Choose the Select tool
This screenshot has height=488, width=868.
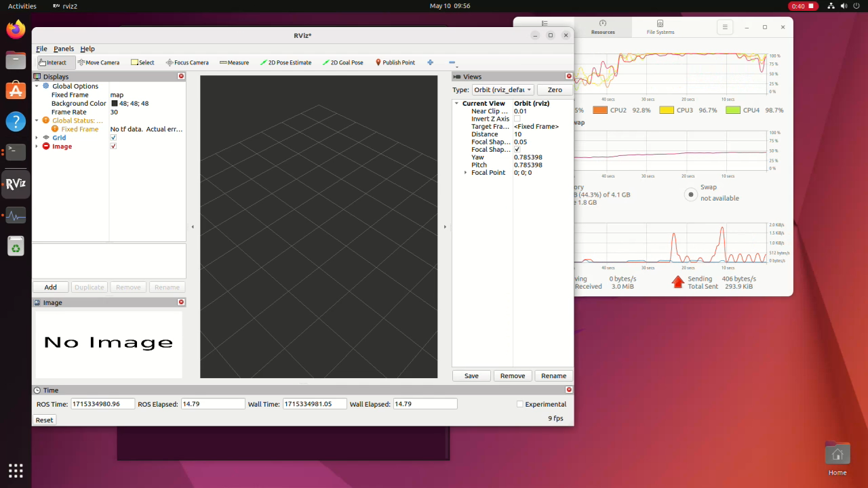142,62
